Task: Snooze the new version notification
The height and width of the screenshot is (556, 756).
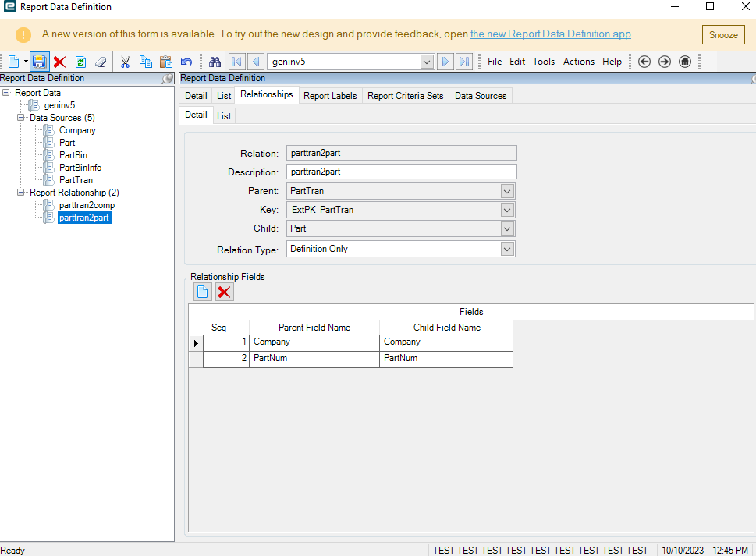Action: 723,35
